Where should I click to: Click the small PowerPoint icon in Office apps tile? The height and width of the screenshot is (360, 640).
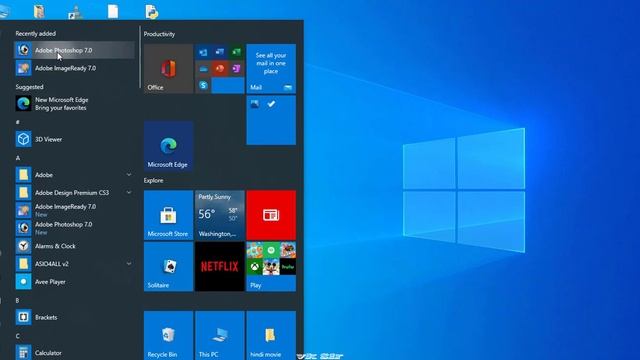[x=220, y=69]
